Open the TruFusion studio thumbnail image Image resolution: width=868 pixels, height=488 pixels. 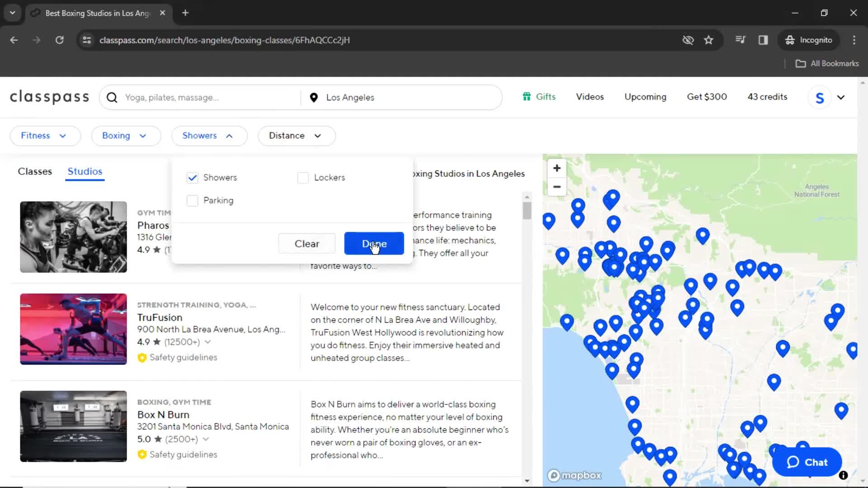click(73, 329)
